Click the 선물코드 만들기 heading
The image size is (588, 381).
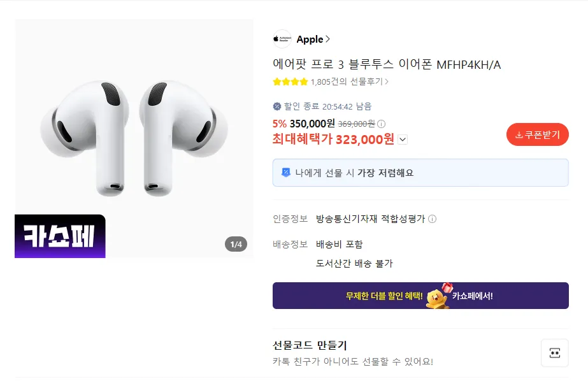pos(310,345)
